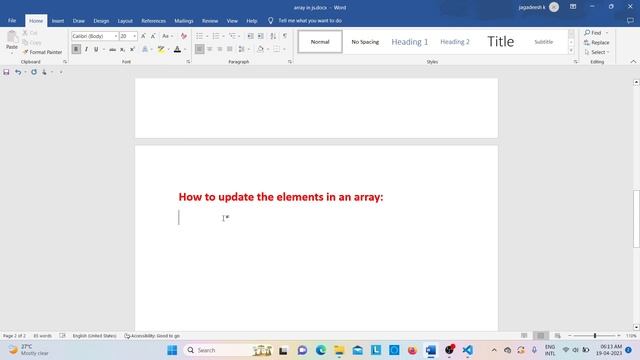The image size is (640, 360).
Task: Undo the last action
Action: pyautogui.click(x=18, y=72)
